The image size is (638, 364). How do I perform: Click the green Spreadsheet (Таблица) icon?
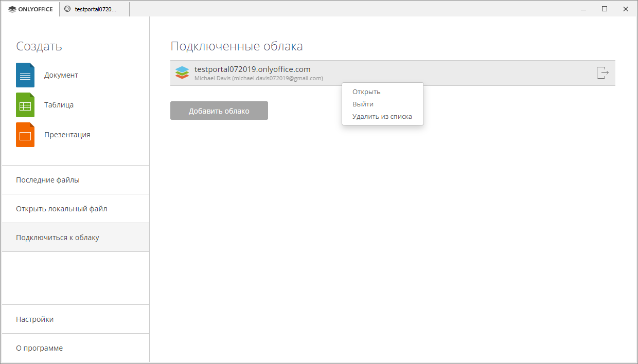[25, 105]
